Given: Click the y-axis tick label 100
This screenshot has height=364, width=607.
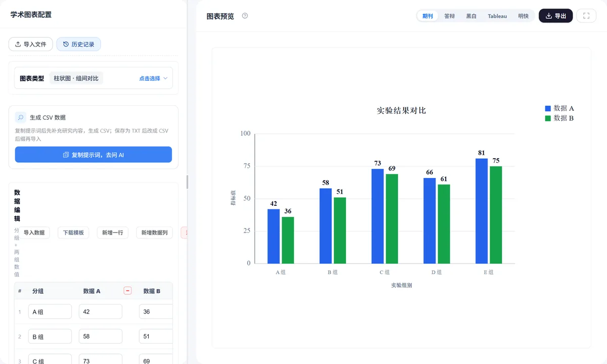Looking at the screenshot, I should click(245, 133).
